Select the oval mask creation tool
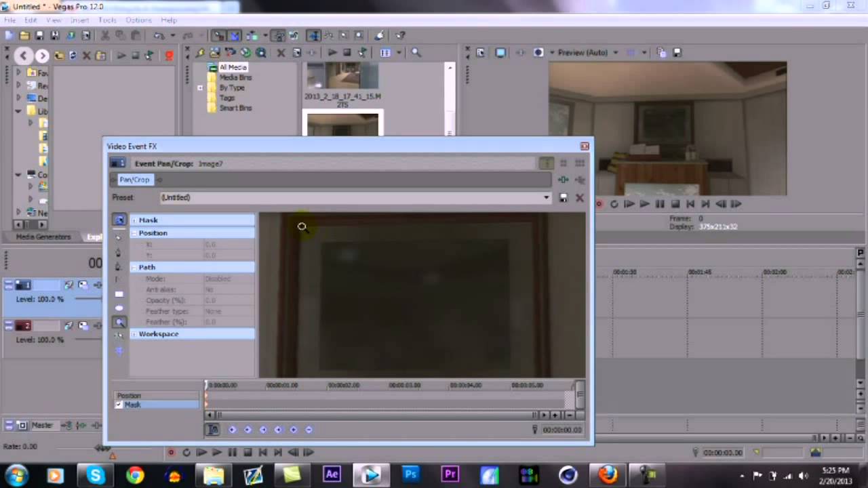Screen dimensions: 868x488 [119, 308]
